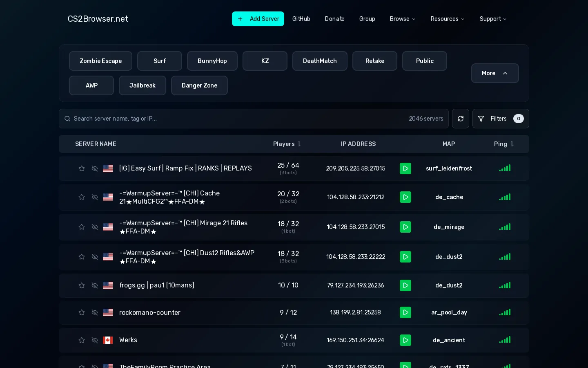Click the search server name field
Image resolution: width=588 pixels, height=368 pixels.
coord(254,119)
